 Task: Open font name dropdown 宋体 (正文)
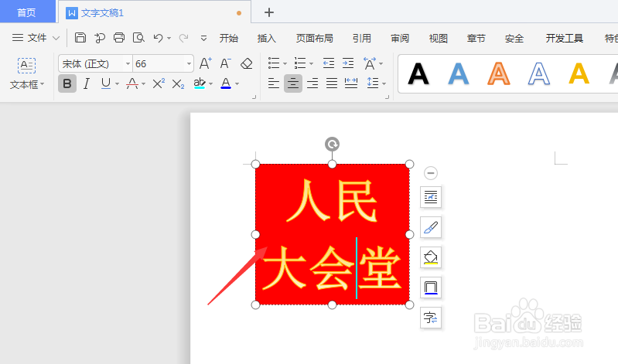(128, 64)
